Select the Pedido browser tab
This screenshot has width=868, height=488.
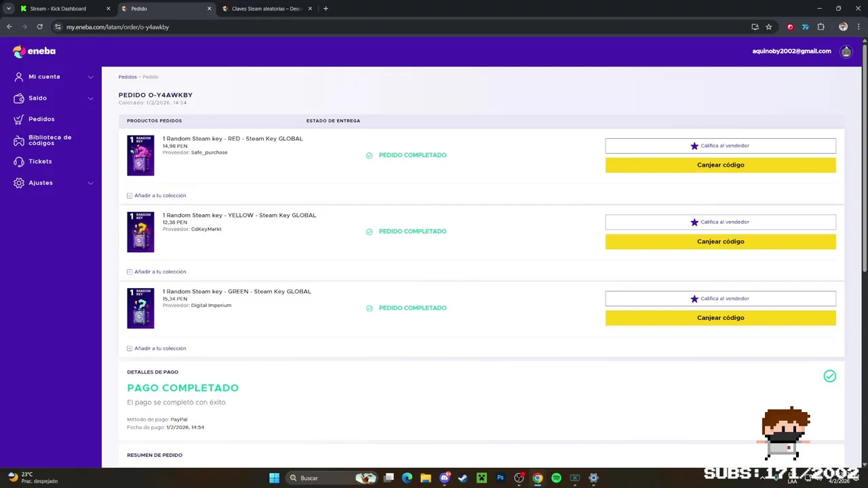[166, 9]
